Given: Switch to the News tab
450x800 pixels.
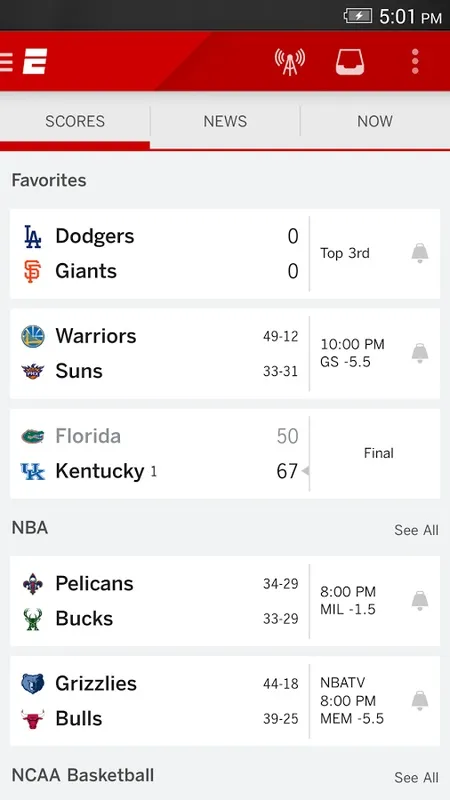Looking at the screenshot, I should pyautogui.click(x=225, y=121).
